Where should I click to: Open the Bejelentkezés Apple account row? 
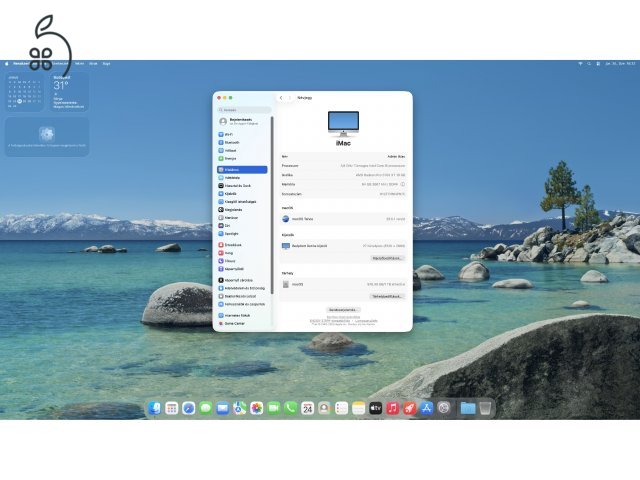point(242,121)
